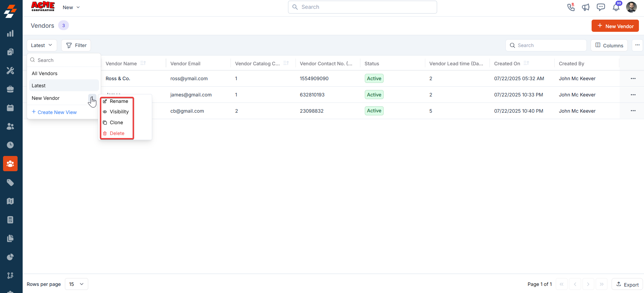Focus the views Search field in dropdown
Screen dimensions: 644x293
(64, 60)
